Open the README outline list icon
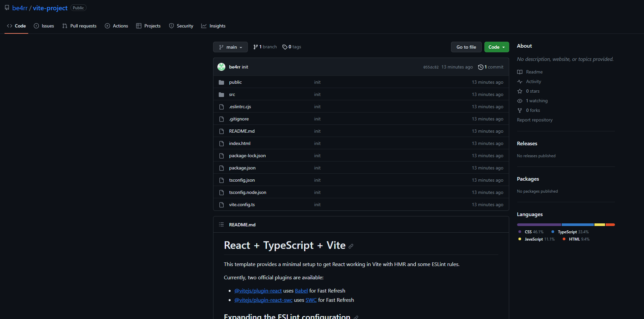The width and height of the screenshot is (644, 319). pos(221,224)
